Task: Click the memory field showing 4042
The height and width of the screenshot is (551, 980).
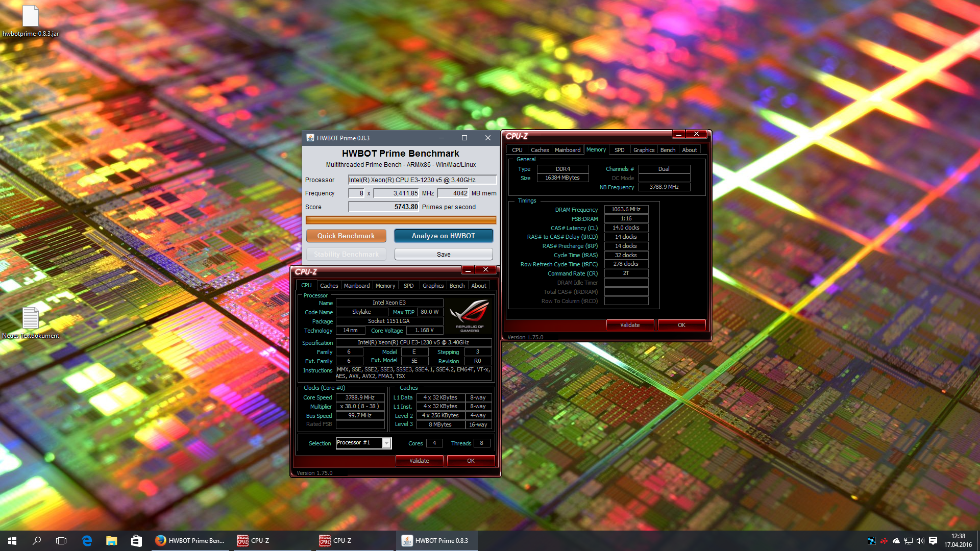Action: [453, 193]
